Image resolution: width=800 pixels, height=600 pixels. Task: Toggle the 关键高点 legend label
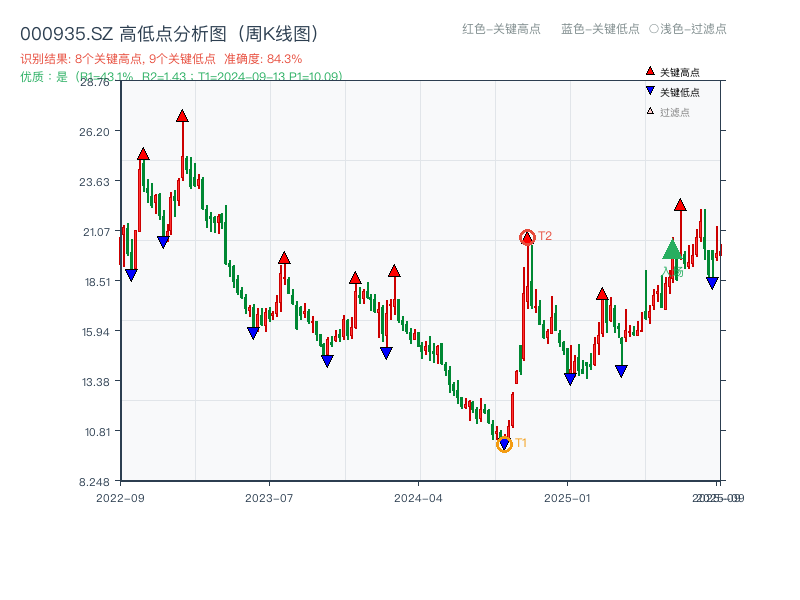[x=680, y=72]
